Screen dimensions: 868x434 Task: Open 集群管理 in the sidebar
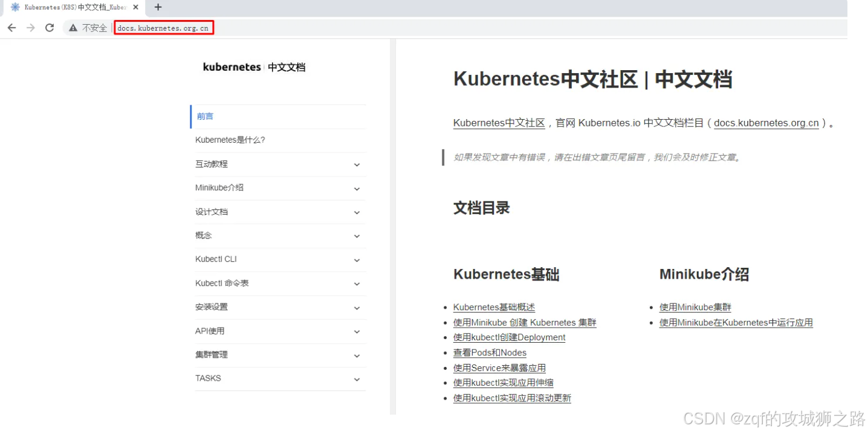pos(212,354)
